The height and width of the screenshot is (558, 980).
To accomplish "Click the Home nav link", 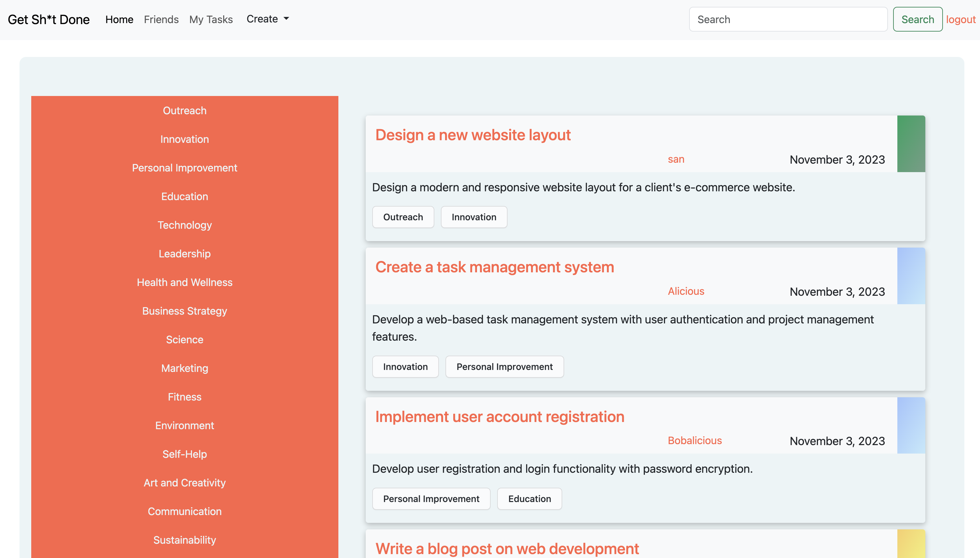I will tap(119, 20).
